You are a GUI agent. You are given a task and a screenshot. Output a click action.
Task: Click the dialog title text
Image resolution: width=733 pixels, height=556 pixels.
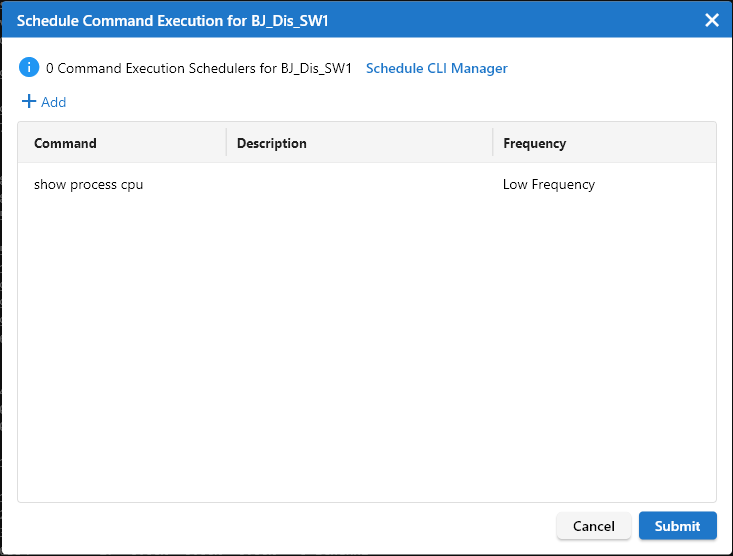point(173,20)
